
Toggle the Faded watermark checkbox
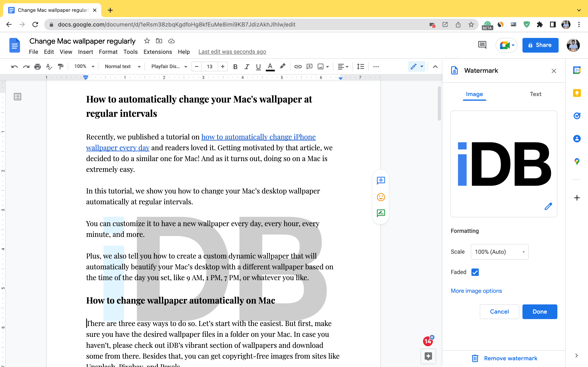(474, 272)
